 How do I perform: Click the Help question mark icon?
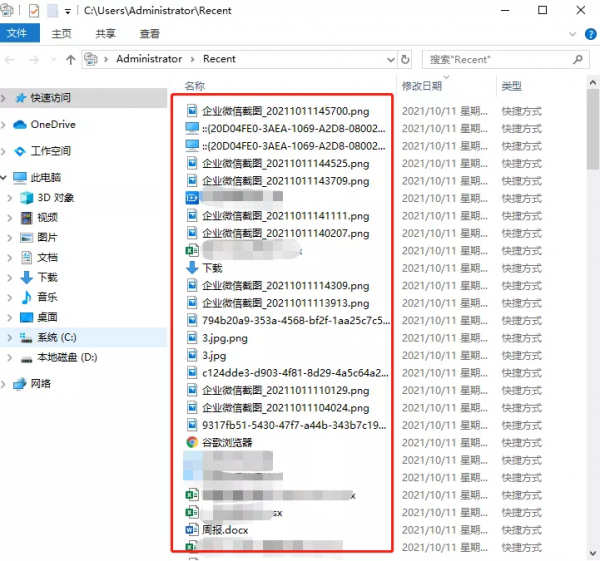point(590,34)
